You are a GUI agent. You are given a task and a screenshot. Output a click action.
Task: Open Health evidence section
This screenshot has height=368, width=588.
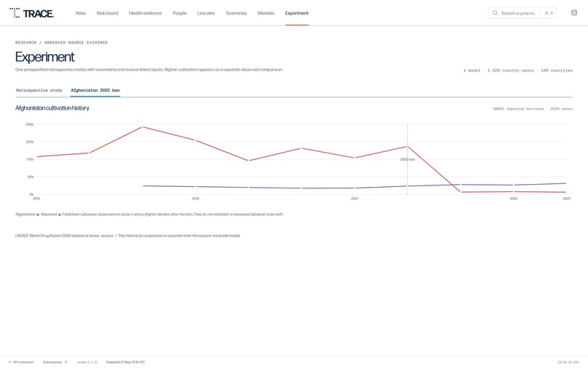(x=145, y=13)
